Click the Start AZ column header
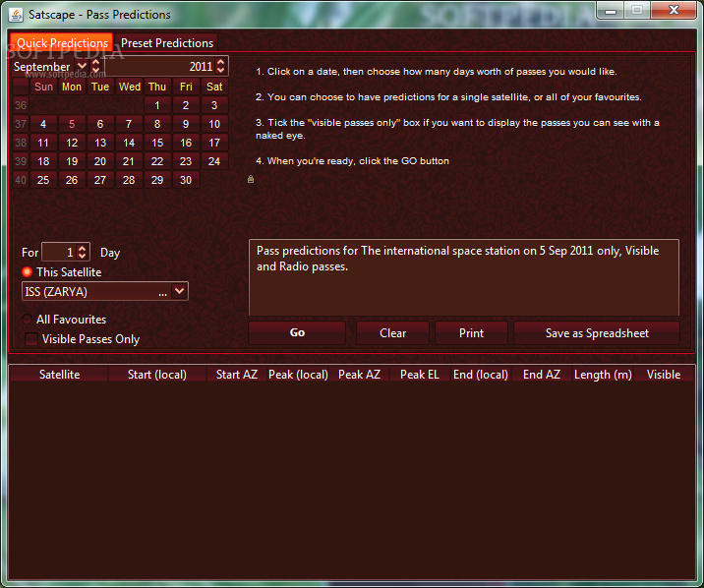 [237, 375]
